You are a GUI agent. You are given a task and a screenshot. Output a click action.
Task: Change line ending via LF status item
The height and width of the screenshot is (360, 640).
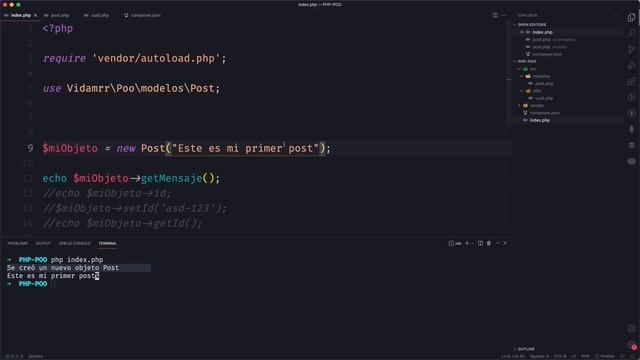[573, 356]
